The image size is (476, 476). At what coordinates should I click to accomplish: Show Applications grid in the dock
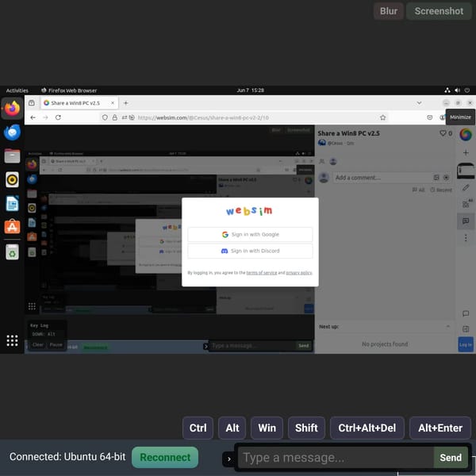12,340
